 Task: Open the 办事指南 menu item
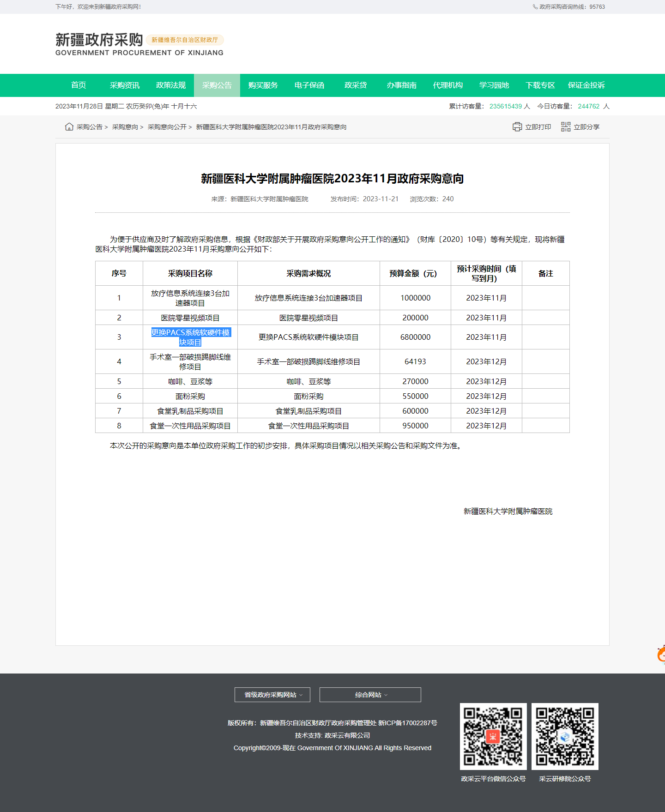point(402,85)
